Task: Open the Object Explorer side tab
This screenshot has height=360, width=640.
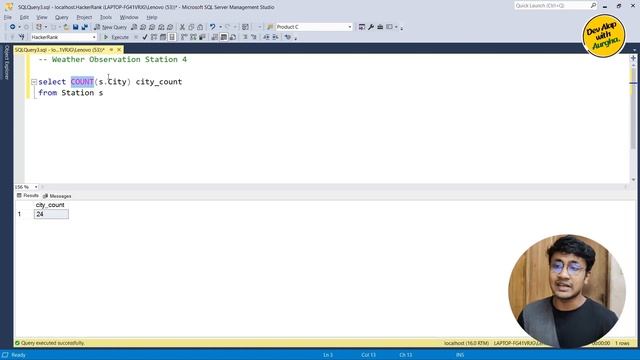Action: [x=6, y=62]
